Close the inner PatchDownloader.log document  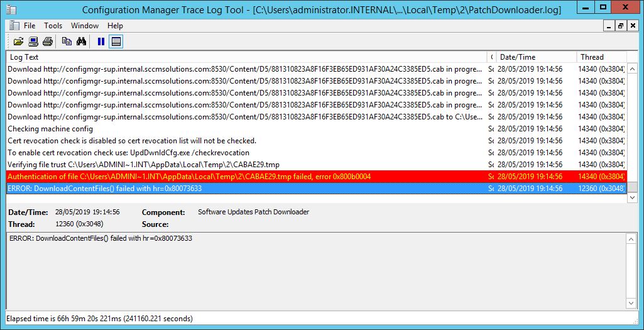point(633,26)
